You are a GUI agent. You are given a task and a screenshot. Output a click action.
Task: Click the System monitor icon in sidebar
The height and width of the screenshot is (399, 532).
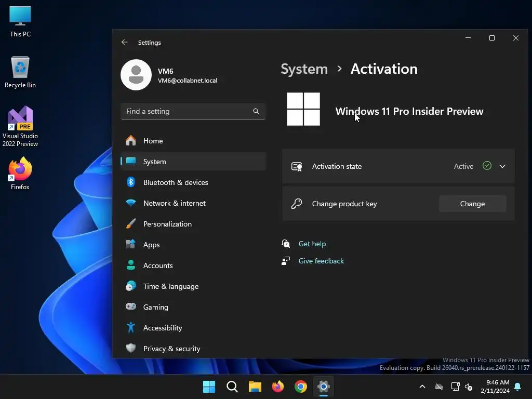[130, 161]
